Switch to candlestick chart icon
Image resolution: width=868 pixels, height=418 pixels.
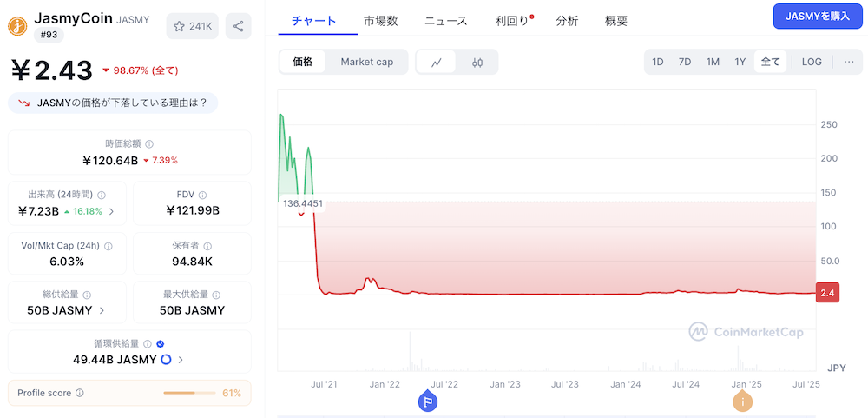[x=477, y=62]
